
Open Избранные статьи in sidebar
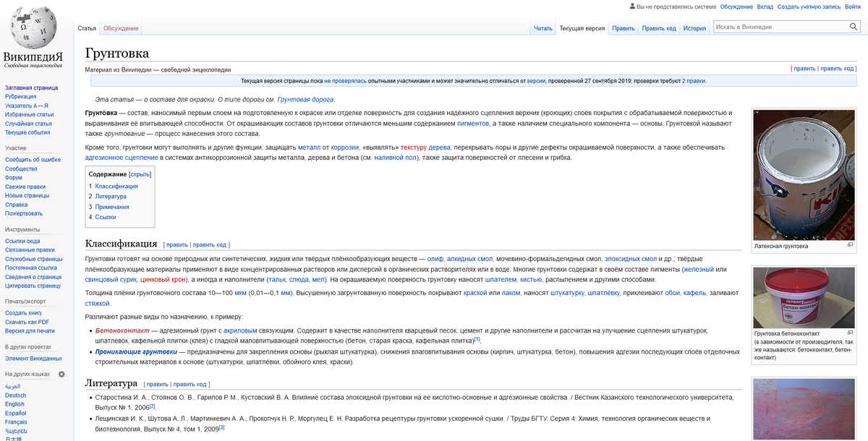[x=29, y=114]
